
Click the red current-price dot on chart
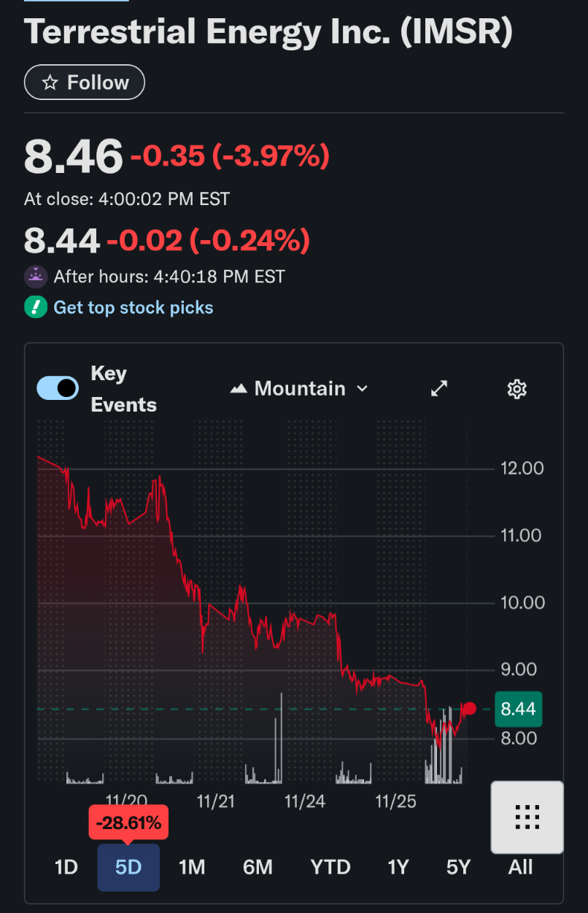tap(470, 709)
